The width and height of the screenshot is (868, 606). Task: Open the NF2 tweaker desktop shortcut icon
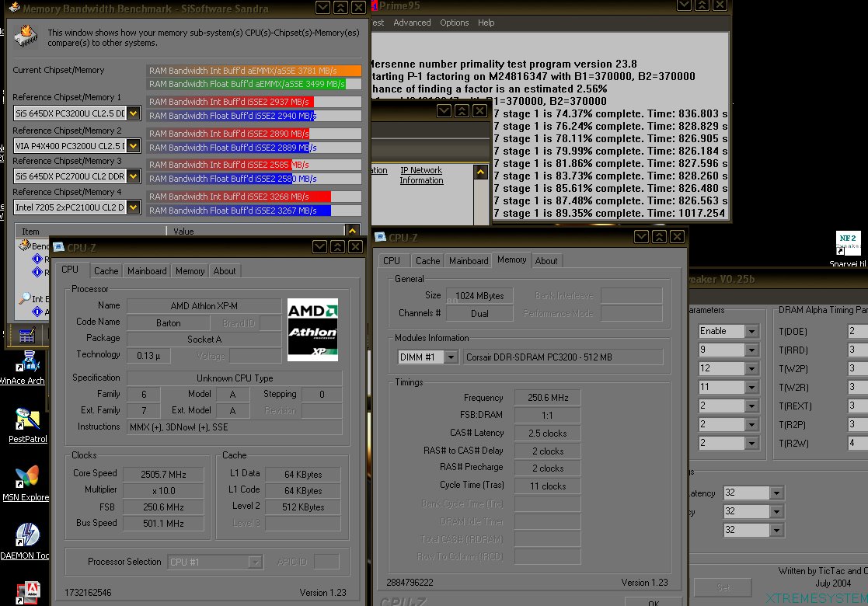tap(848, 243)
